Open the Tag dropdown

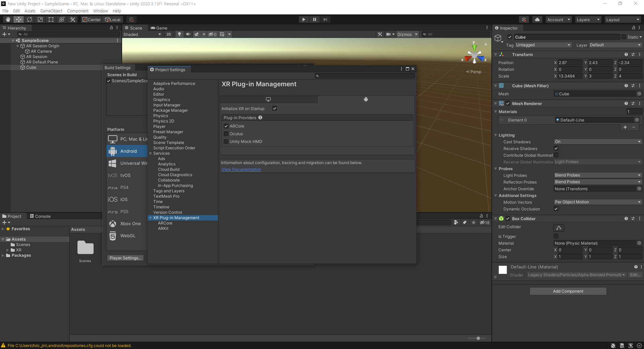click(543, 45)
